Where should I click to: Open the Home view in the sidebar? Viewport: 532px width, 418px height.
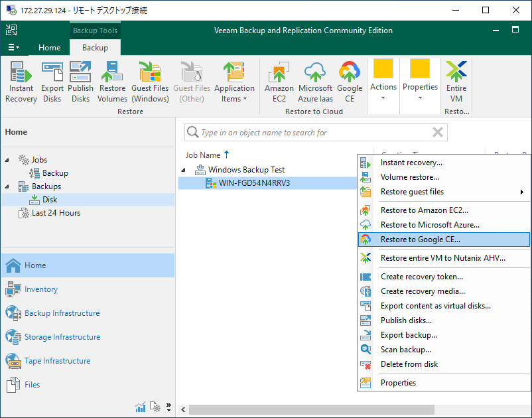88,265
